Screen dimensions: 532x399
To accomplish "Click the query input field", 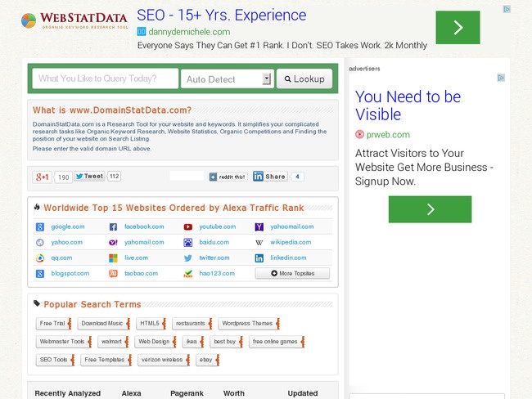I will click(106, 78).
